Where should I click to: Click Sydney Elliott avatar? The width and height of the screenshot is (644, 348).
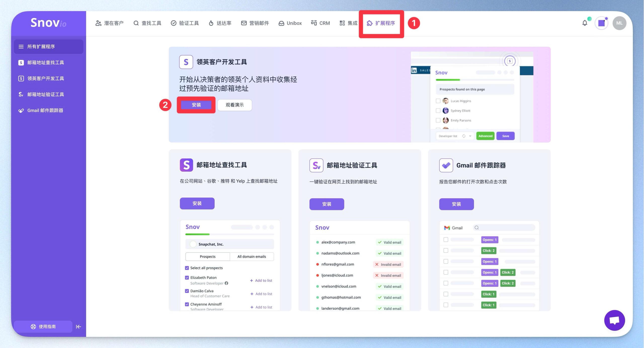(446, 111)
